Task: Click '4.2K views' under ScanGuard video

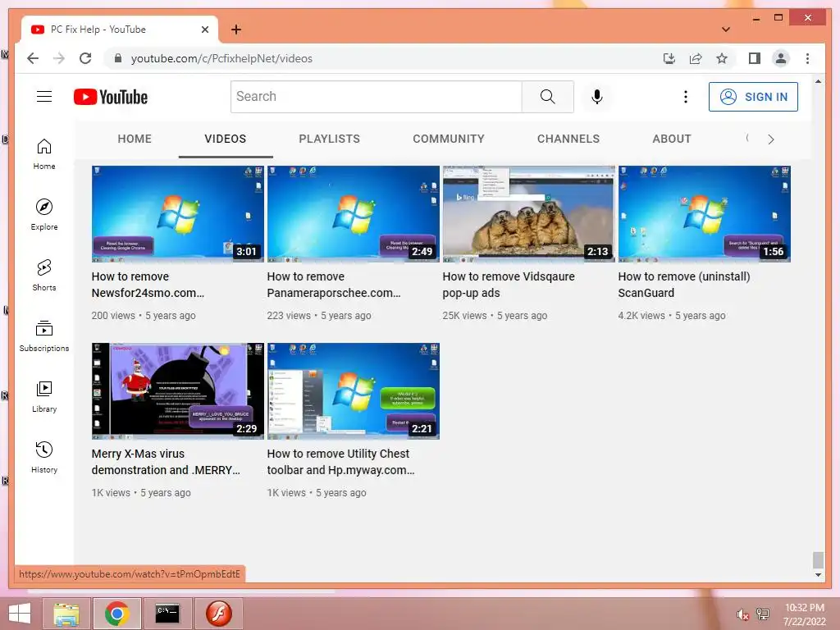Action: pos(641,316)
